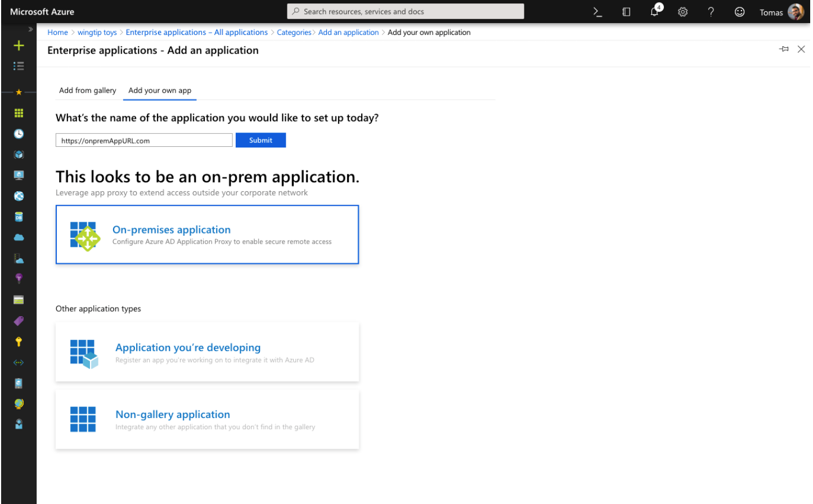This screenshot has height=504, width=813.
Task: Open the SQL database cylinder icon
Action: pyautogui.click(x=19, y=217)
